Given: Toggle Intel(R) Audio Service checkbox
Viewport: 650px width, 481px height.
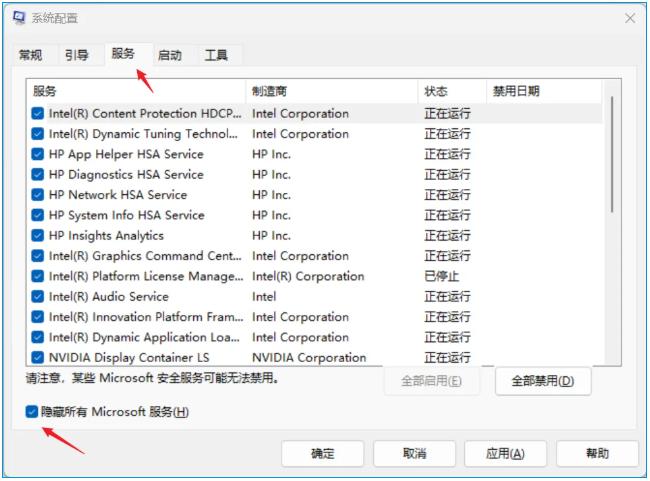Looking at the screenshot, I should point(38,297).
